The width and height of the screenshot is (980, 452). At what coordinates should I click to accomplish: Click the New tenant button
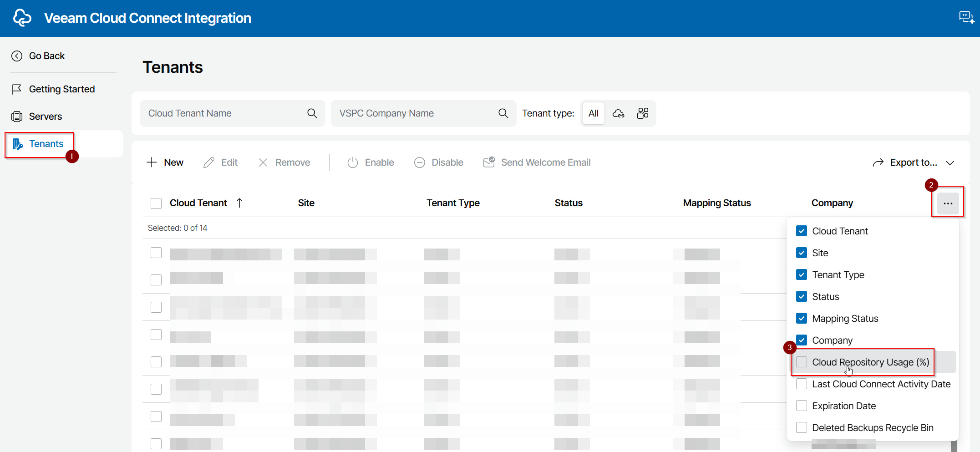coord(165,163)
